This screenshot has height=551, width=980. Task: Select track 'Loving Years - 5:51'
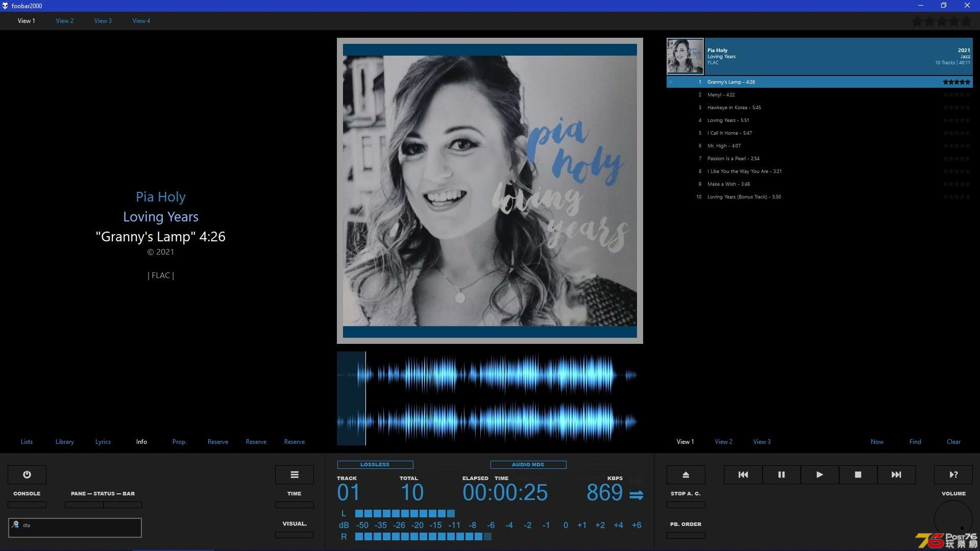tap(820, 120)
